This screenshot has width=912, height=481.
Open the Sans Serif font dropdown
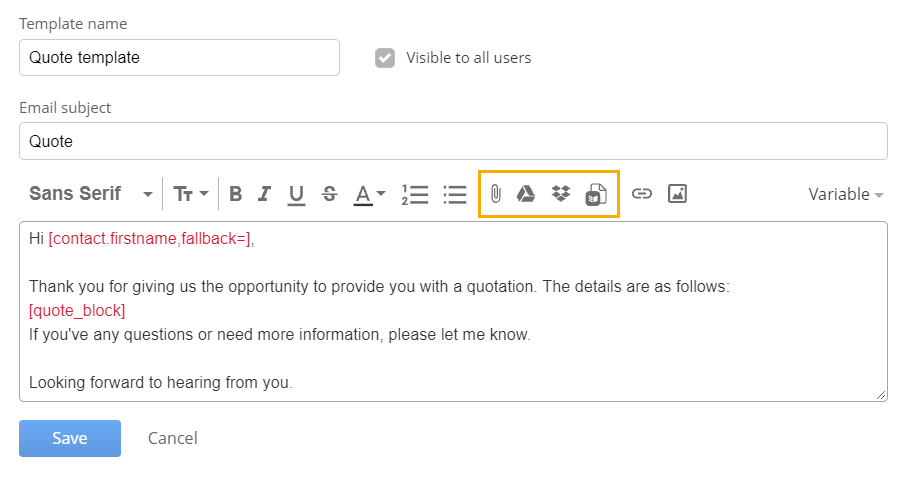pyautogui.click(x=91, y=194)
